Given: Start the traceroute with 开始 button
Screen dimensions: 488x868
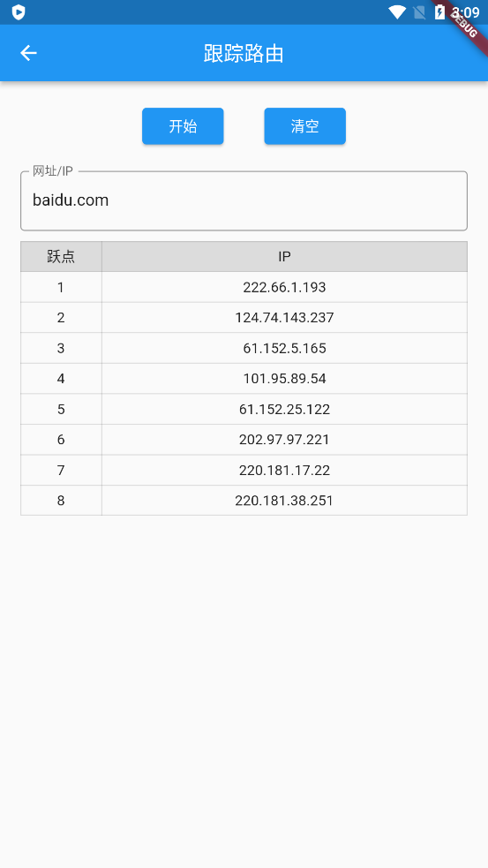Looking at the screenshot, I should (x=183, y=126).
